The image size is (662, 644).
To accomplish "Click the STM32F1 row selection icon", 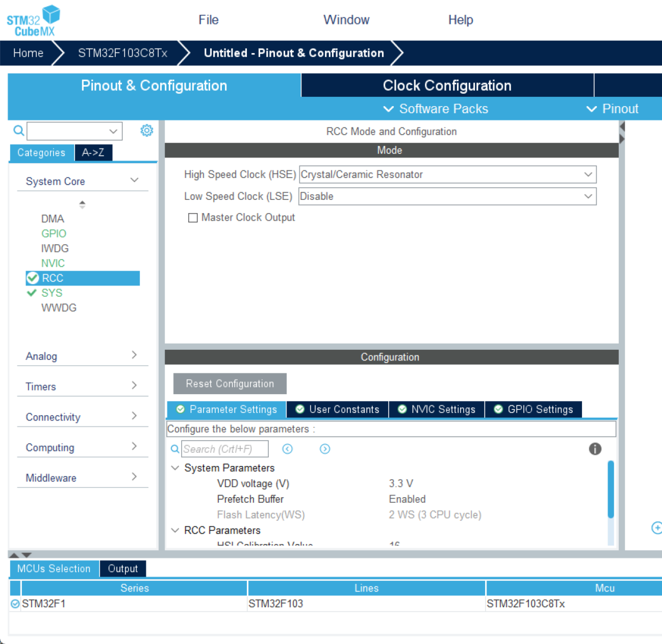I will click(15, 604).
